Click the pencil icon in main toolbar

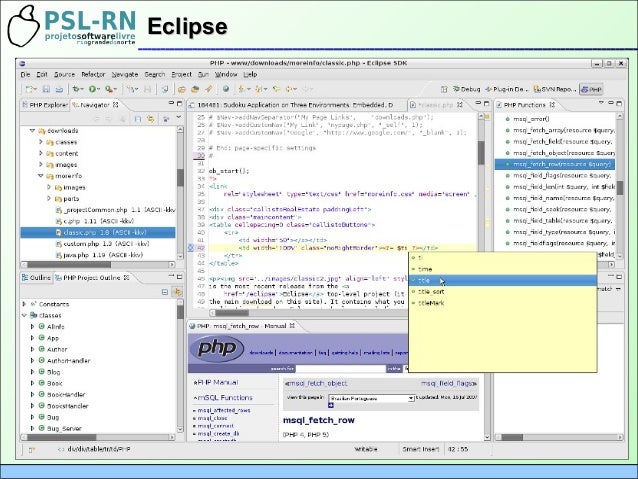point(208,89)
